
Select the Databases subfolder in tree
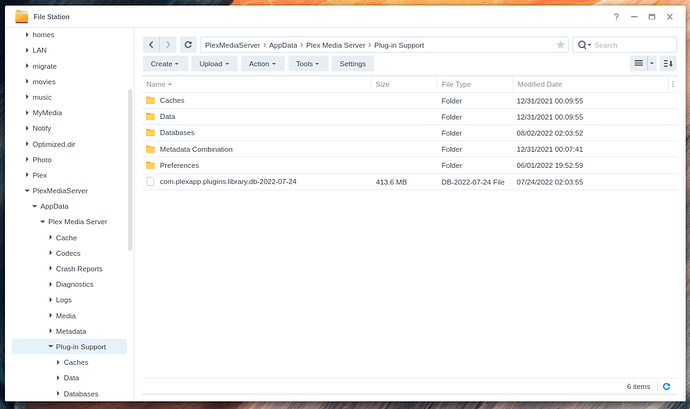(81, 394)
